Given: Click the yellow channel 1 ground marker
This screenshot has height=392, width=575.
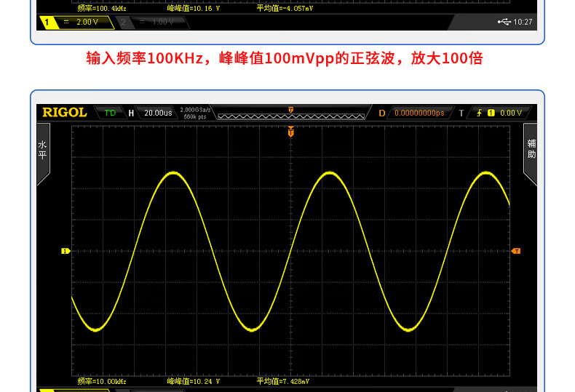Looking at the screenshot, I should pos(65,251).
